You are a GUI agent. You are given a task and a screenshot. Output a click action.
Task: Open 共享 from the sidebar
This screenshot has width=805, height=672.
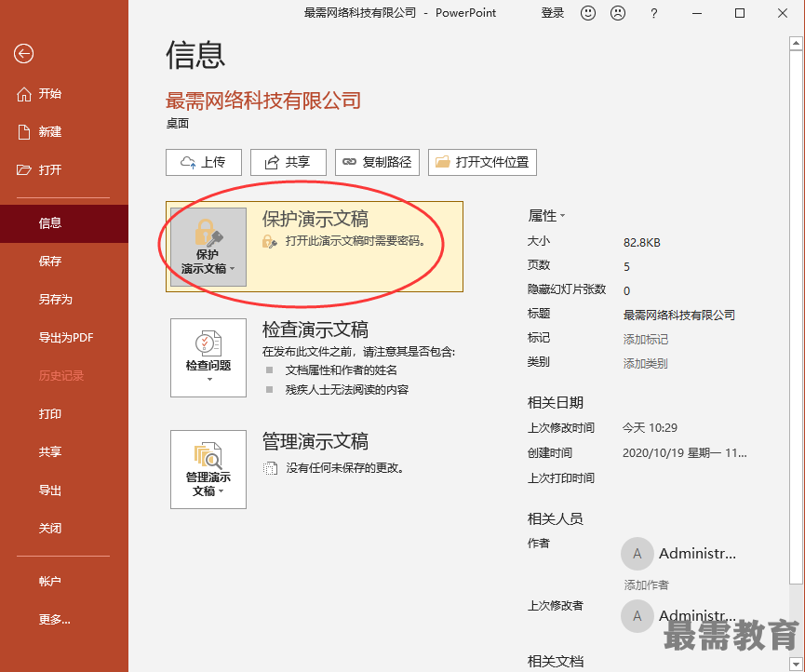click(x=64, y=451)
